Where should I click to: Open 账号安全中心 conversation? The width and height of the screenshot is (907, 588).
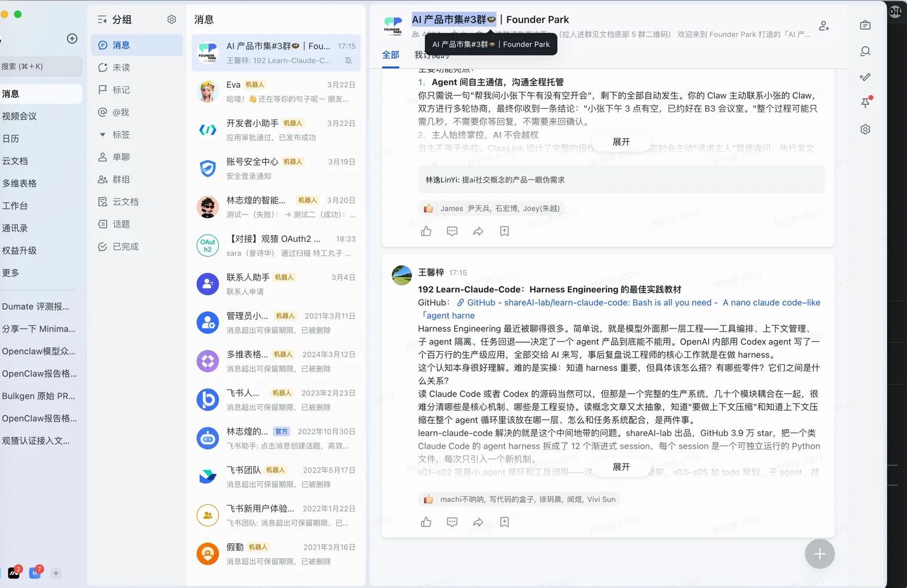point(276,168)
